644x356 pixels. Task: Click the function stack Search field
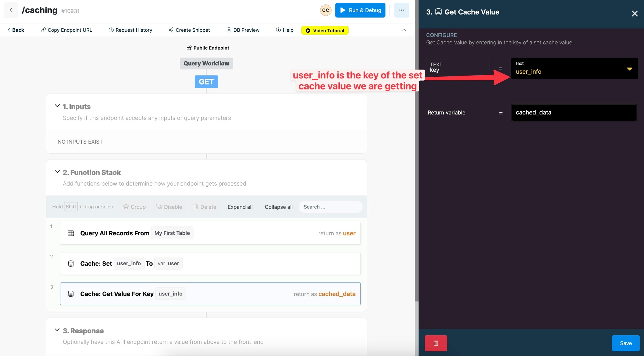pyautogui.click(x=330, y=207)
